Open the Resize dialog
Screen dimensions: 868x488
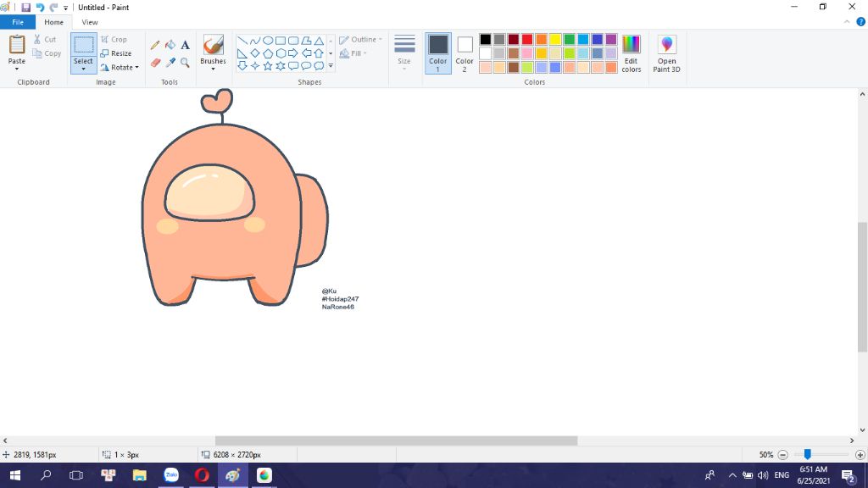[x=116, y=53]
